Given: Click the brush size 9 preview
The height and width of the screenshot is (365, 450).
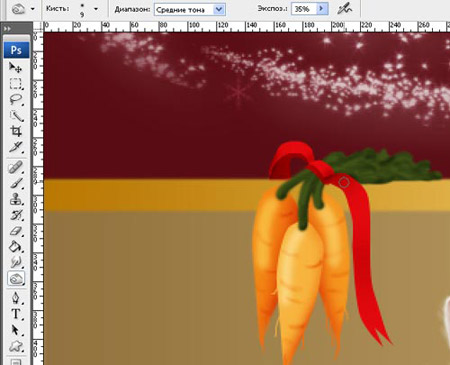Looking at the screenshot, I should 82,10.
